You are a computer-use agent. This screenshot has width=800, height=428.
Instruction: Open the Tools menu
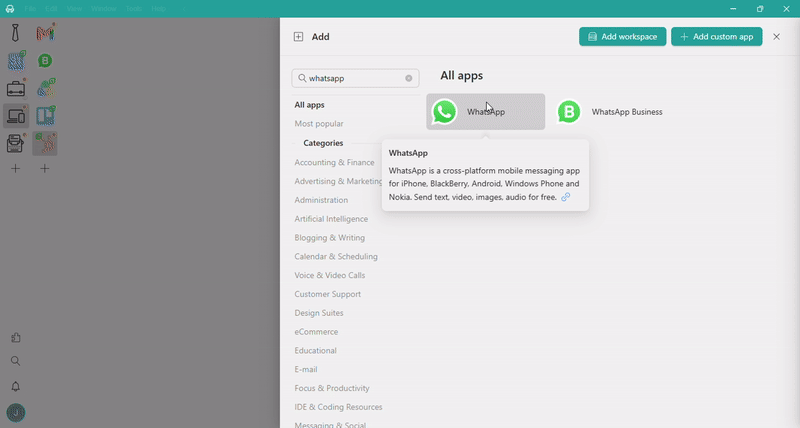[134, 9]
